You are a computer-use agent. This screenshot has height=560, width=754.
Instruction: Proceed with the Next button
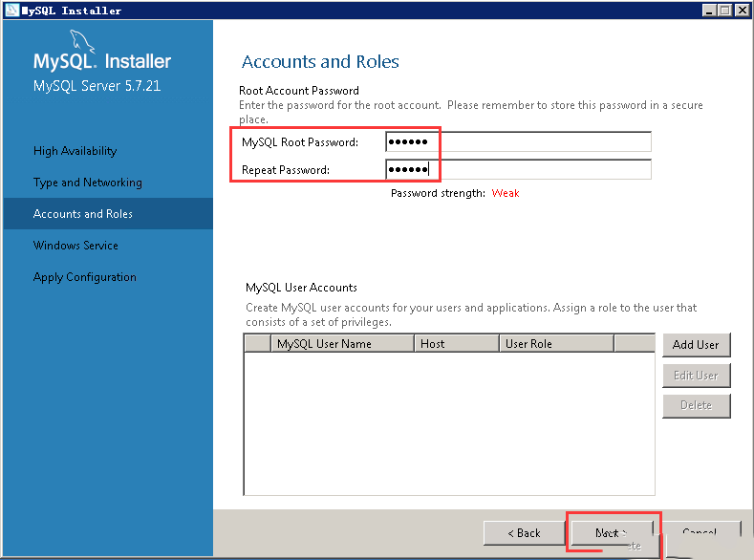(612, 533)
